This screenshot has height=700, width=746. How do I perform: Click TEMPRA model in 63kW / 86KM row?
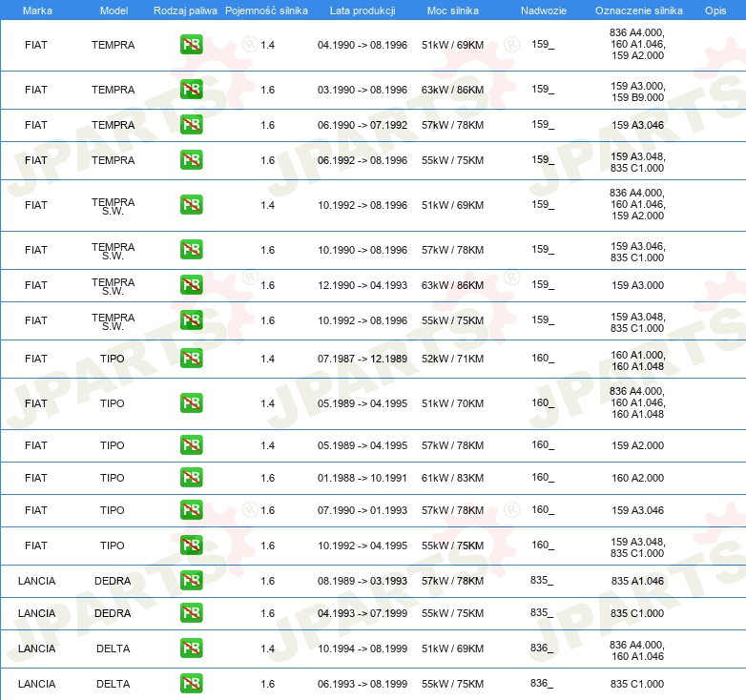[x=114, y=90]
